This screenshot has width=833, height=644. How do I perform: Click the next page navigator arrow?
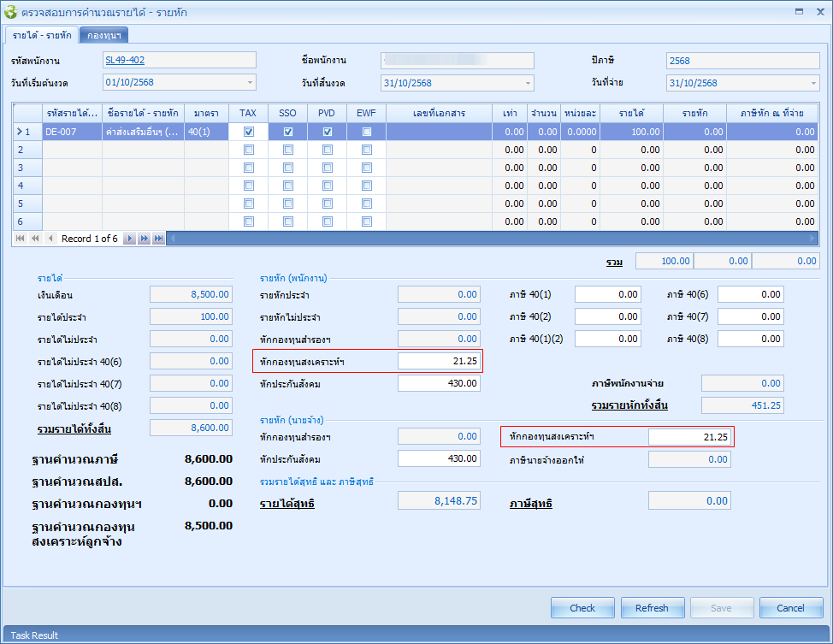click(144, 239)
